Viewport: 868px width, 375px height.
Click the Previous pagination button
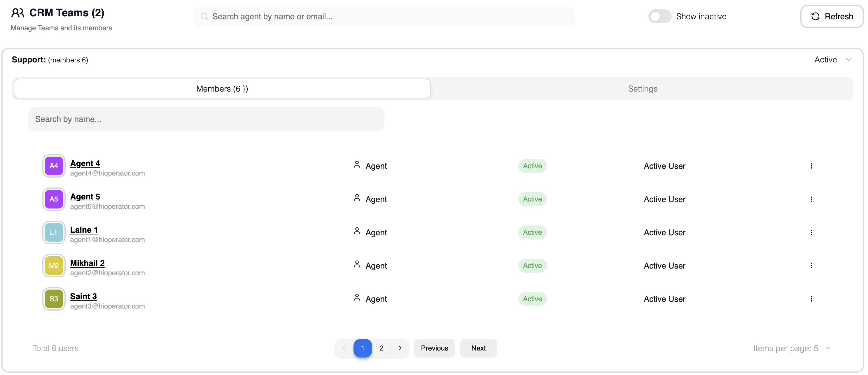tap(434, 348)
